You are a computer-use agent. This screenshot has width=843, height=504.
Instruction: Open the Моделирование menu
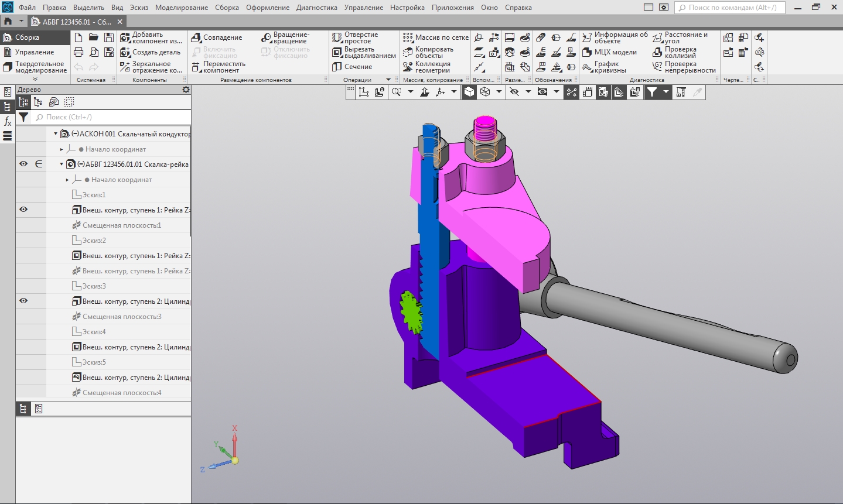tap(182, 8)
